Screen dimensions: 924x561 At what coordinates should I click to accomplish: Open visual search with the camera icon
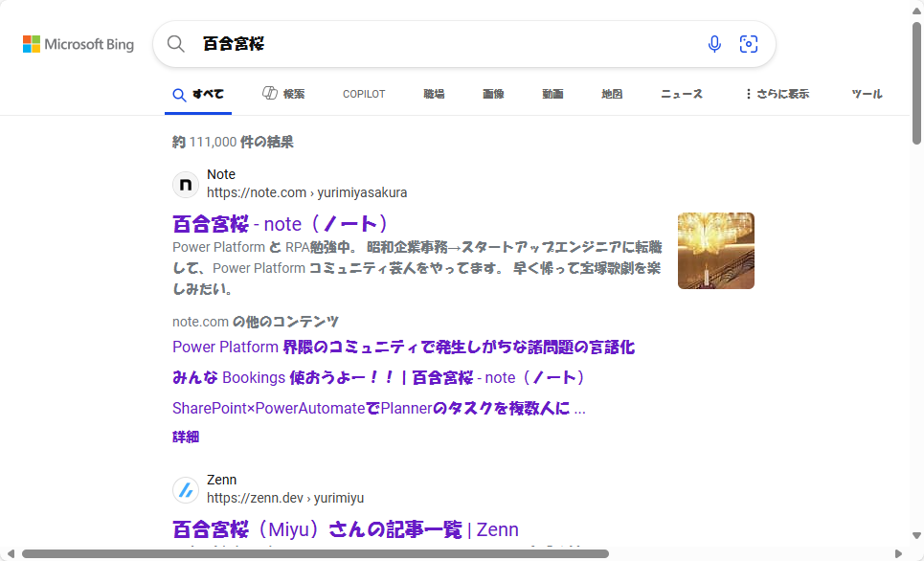(749, 43)
